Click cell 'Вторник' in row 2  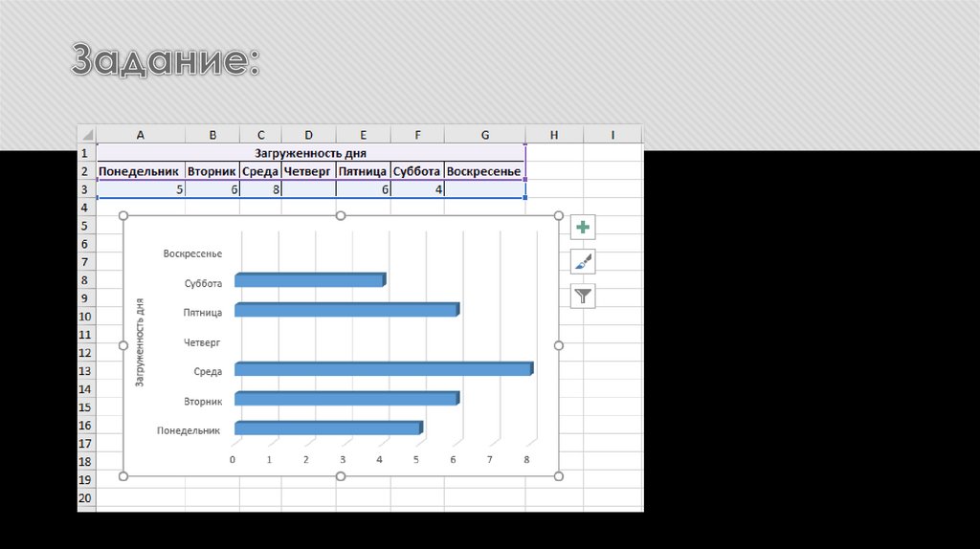click(x=212, y=171)
